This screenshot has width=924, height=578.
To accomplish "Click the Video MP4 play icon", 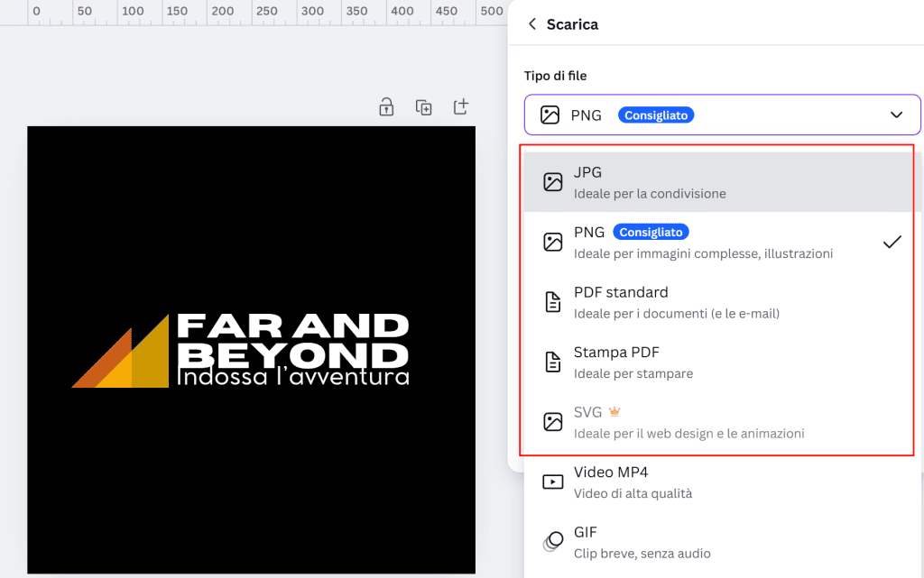I will 552,482.
